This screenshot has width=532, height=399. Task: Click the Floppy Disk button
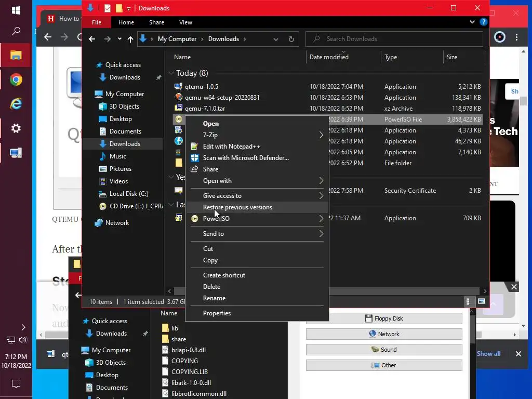coord(384,318)
